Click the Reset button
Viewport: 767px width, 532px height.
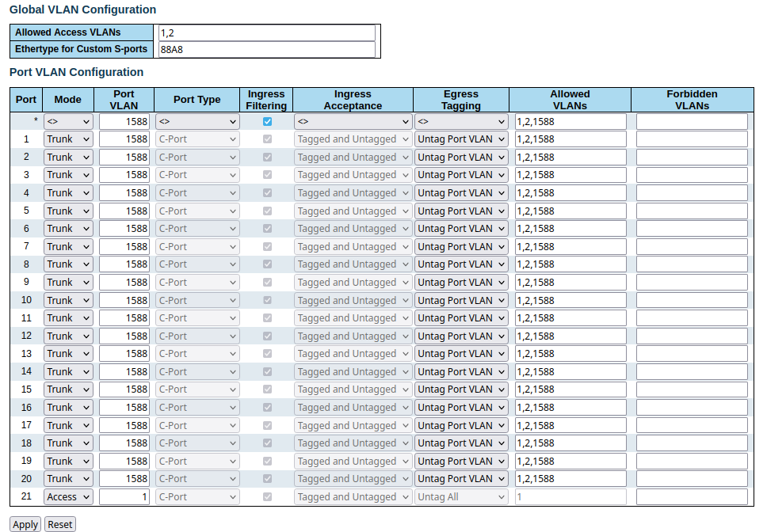pos(60,524)
